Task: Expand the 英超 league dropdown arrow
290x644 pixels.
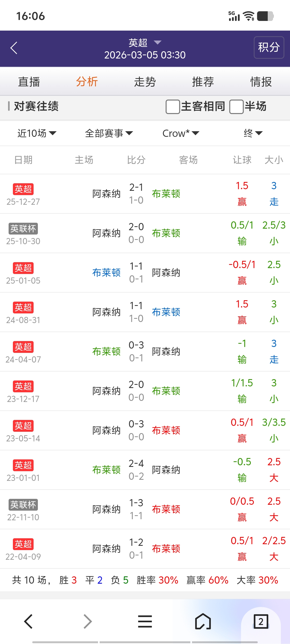Action: tap(157, 42)
